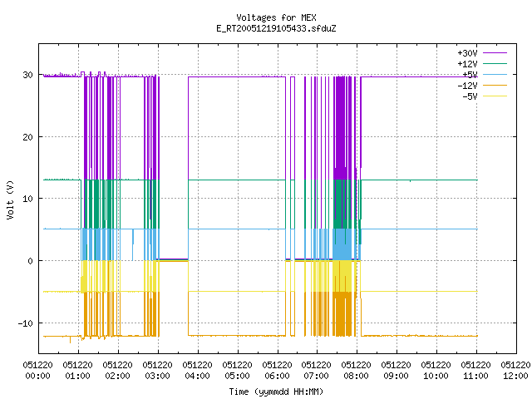Click the purple +30V trace near 05:00

click(238, 76)
